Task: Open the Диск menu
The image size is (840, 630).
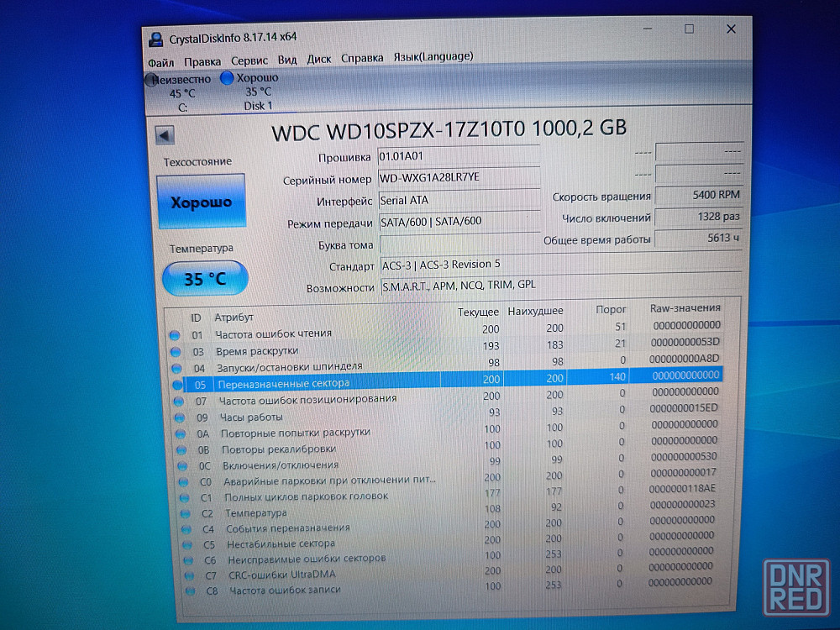Action: pyautogui.click(x=318, y=59)
